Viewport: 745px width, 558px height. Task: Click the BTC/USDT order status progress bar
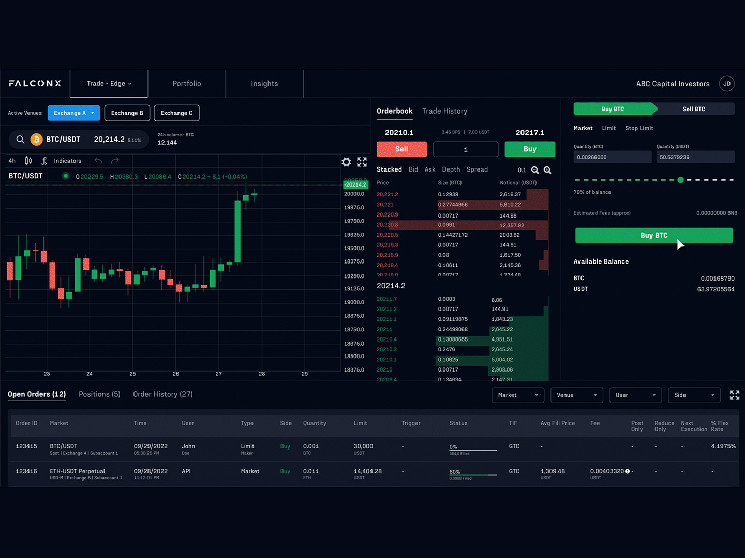click(x=473, y=450)
